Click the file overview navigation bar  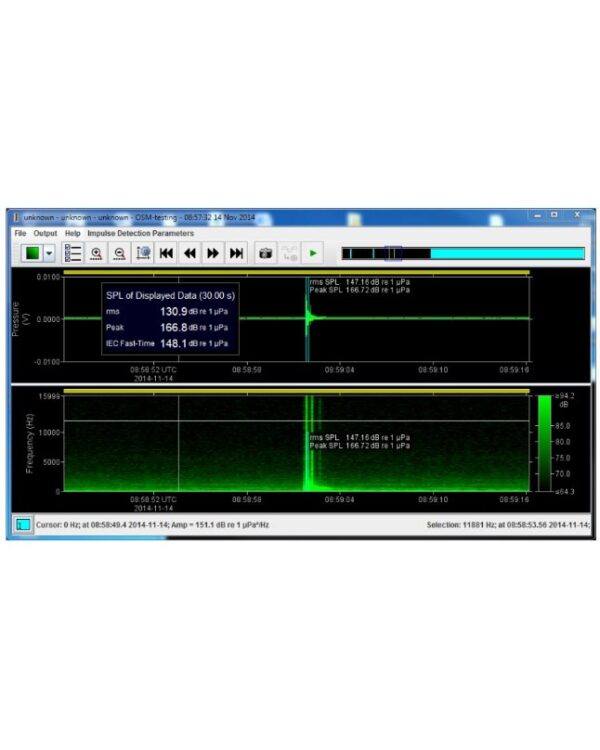[x=462, y=254]
